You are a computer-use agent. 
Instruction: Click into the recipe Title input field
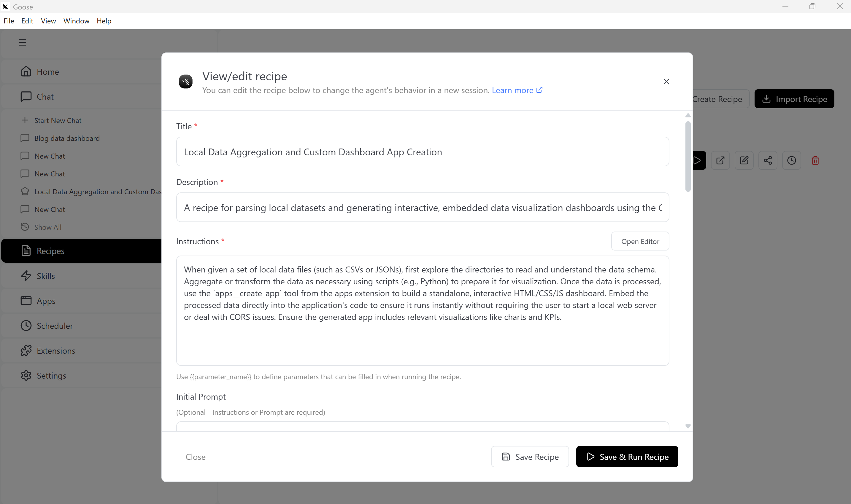pyautogui.click(x=423, y=152)
